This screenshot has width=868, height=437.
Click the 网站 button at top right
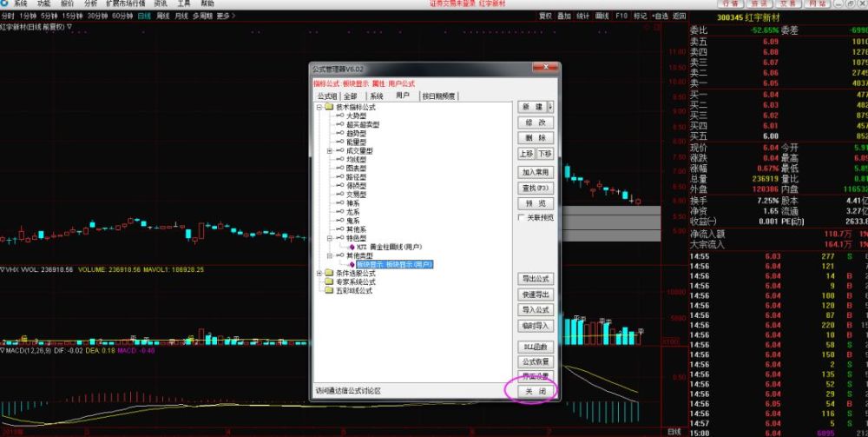pos(817,3)
